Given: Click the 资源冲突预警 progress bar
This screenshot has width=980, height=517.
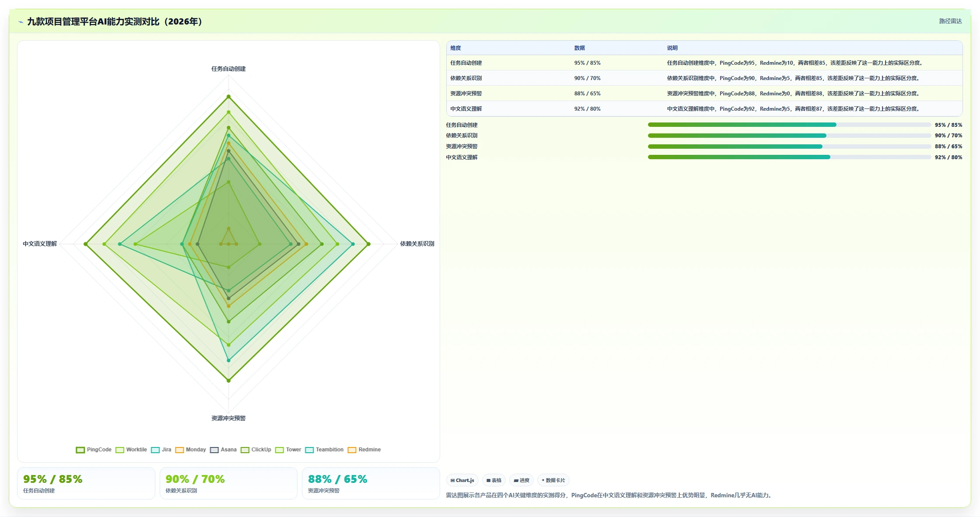Looking at the screenshot, I should (789, 147).
